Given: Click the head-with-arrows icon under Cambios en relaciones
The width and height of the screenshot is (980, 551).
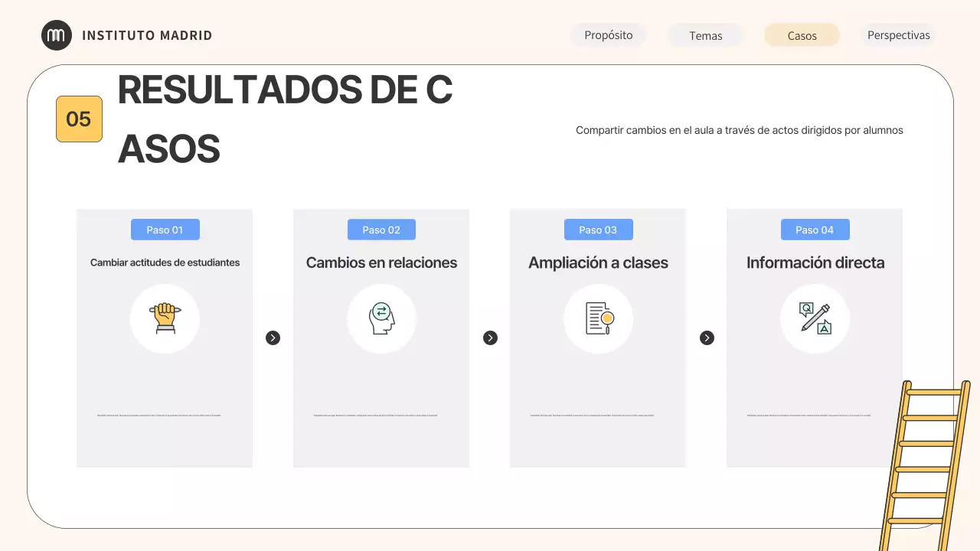Looking at the screenshot, I should point(381,318).
